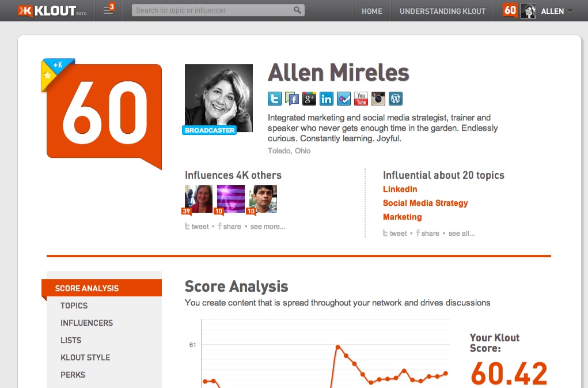The image size is (588, 388).
Task: Open the YouTube profile icon
Action: [x=361, y=99]
